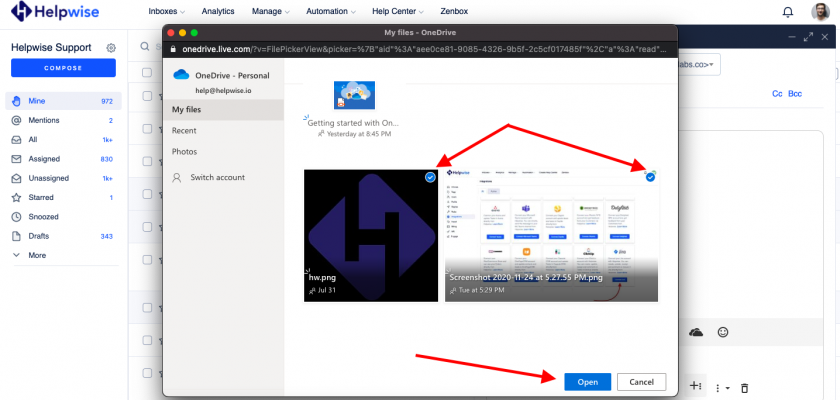Select the hw.png image thumbnail
The width and height of the screenshot is (840, 400).
371,235
